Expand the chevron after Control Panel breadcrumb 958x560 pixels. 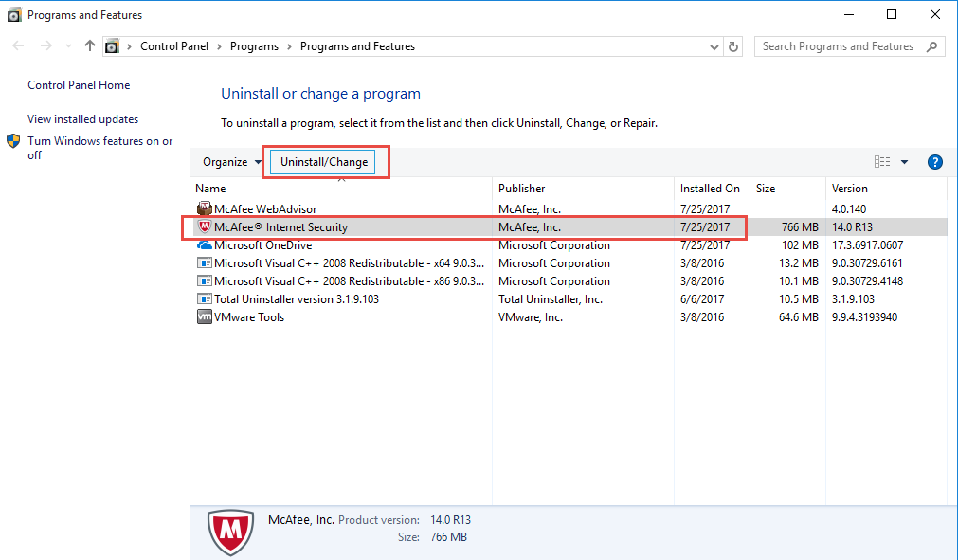click(219, 47)
